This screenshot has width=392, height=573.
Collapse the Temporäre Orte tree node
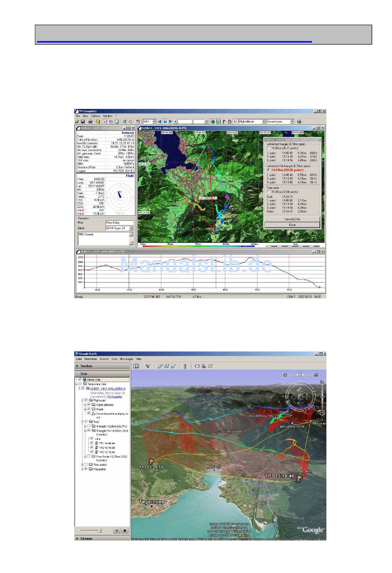(x=77, y=384)
